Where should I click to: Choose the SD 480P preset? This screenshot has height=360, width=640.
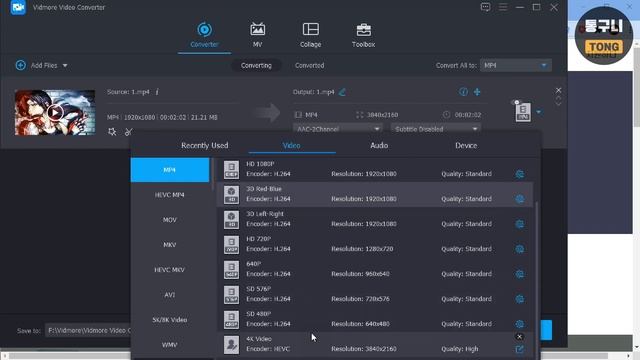(375, 319)
